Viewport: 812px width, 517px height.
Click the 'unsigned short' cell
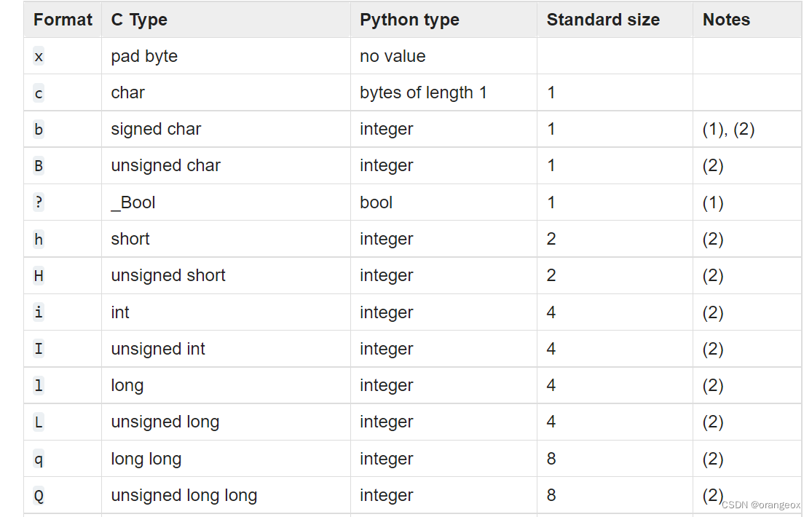(168, 275)
